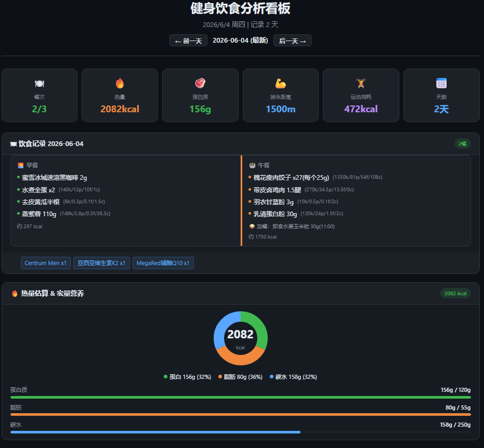Click the 2082 kcal badge in the macros header
Screen dimensions: 484x448
tap(455, 294)
